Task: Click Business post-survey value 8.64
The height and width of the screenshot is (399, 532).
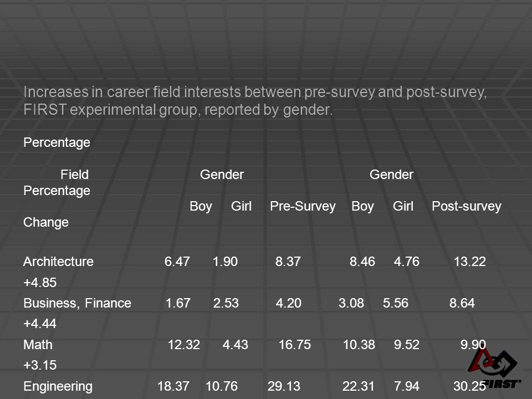Action: [462, 303]
